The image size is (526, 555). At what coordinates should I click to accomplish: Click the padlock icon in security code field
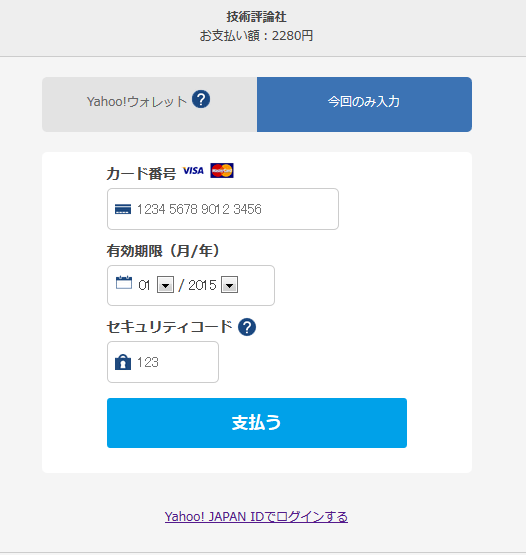pyautogui.click(x=123, y=362)
